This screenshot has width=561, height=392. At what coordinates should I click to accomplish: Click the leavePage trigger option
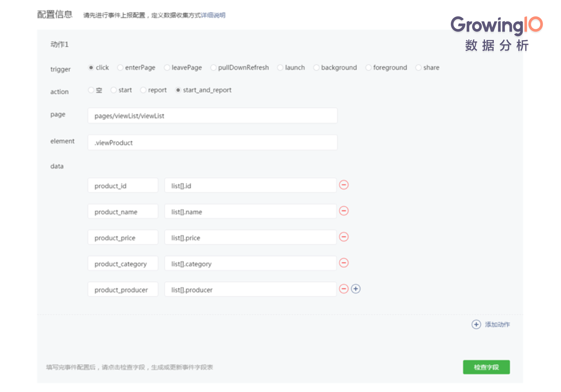pyautogui.click(x=167, y=68)
